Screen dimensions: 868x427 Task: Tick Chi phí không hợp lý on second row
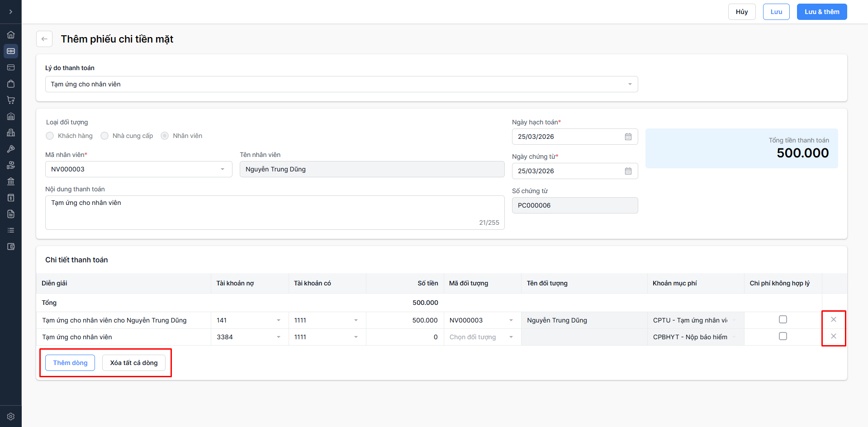pos(783,337)
